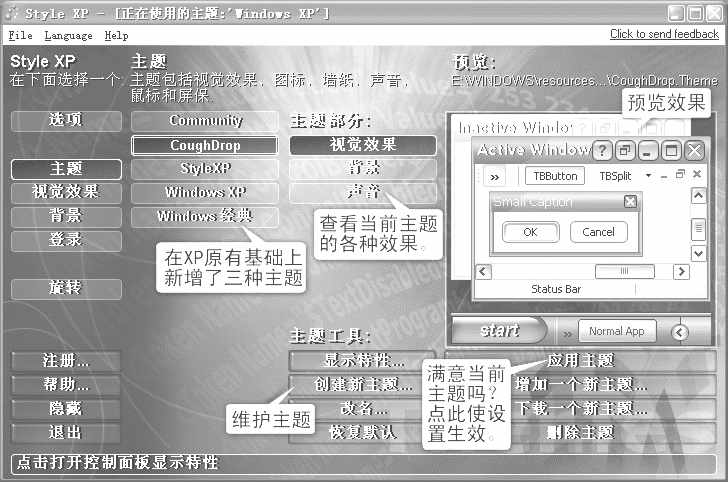728x482 pixels.
Task: Click the toolbar chevron » in preview
Action: [495, 177]
